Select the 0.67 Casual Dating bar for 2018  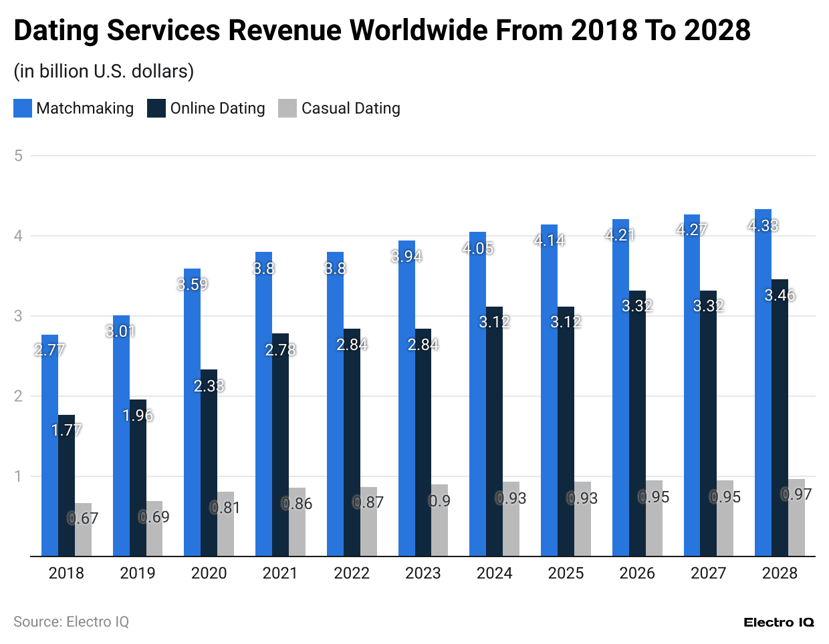coord(84,528)
